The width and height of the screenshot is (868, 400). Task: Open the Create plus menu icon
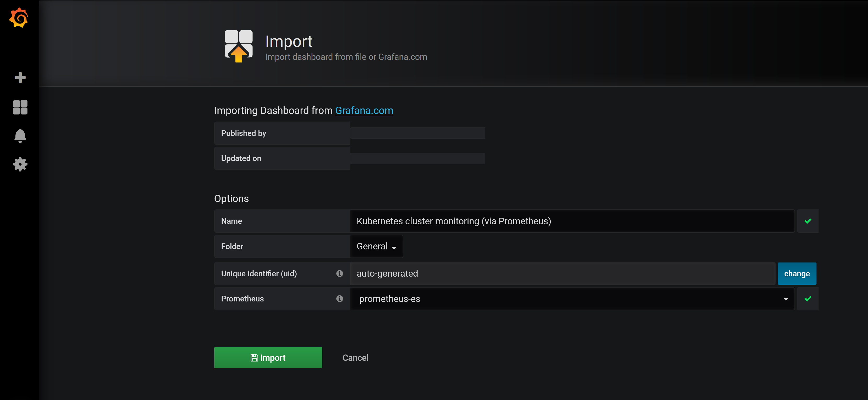(20, 77)
